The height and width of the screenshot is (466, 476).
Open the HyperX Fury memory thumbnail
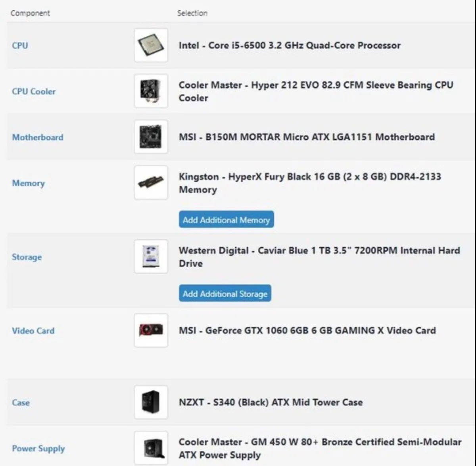pyautogui.click(x=151, y=183)
